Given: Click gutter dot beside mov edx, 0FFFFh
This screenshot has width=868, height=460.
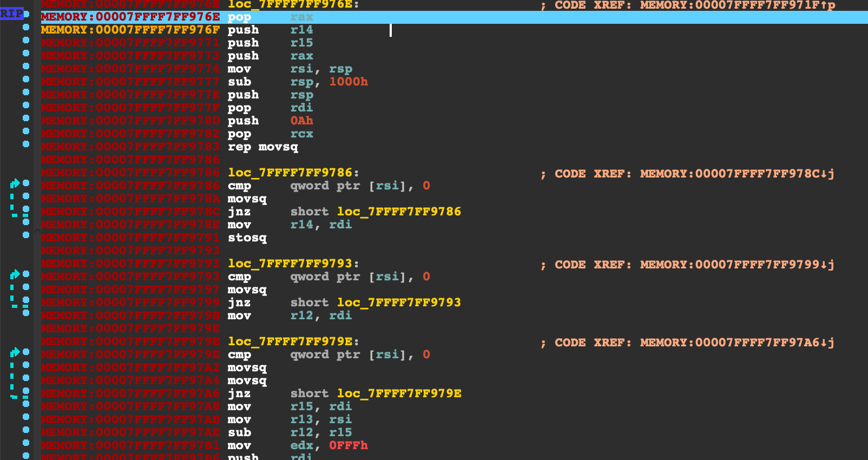Looking at the screenshot, I should pyautogui.click(x=26, y=443).
